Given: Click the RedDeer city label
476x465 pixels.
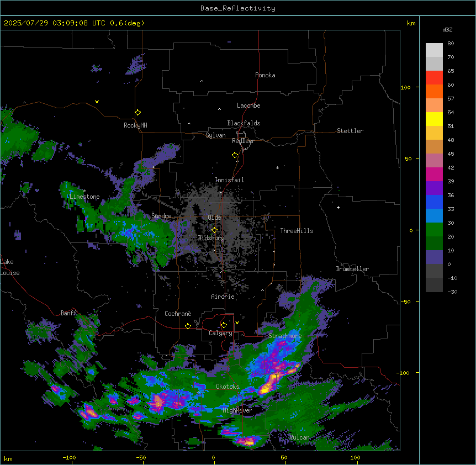Looking at the screenshot, I should 243,141.
